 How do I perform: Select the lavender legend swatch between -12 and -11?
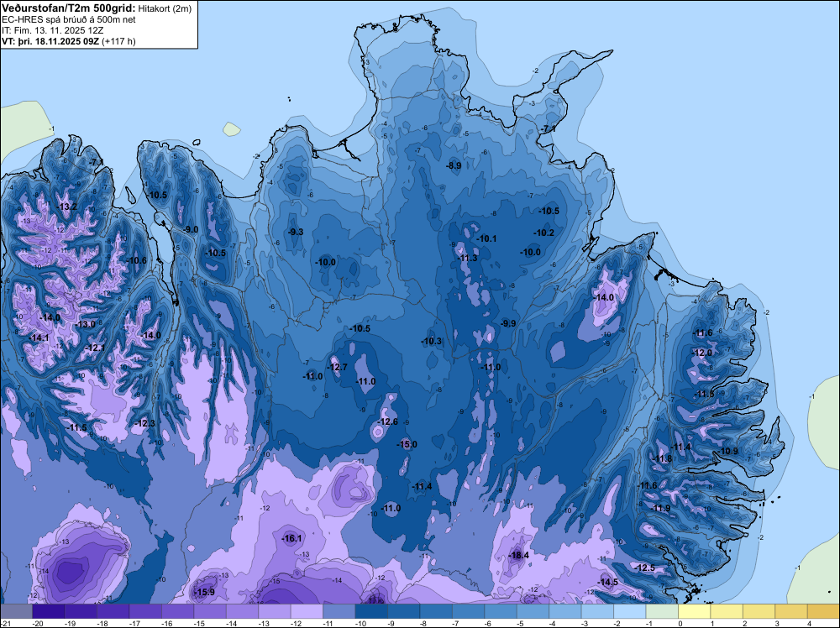pyautogui.click(x=307, y=611)
